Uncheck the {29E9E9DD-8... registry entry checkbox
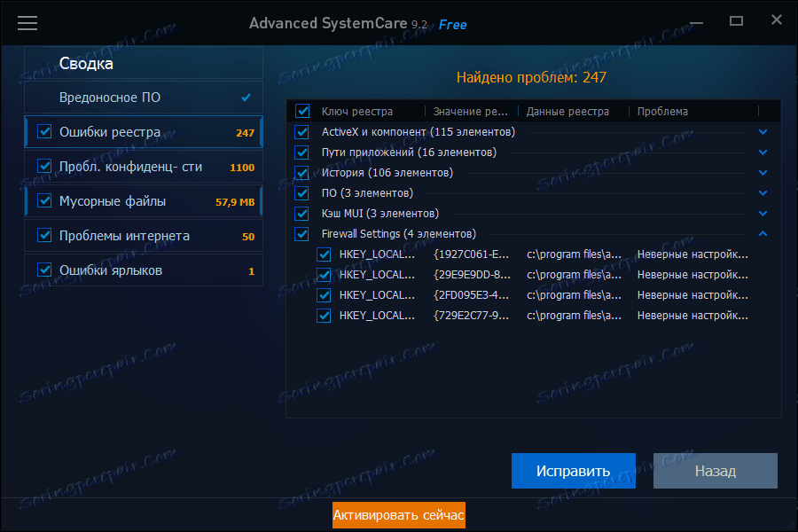The width and height of the screenshot is (798, 532). click(x=324, y=274)
